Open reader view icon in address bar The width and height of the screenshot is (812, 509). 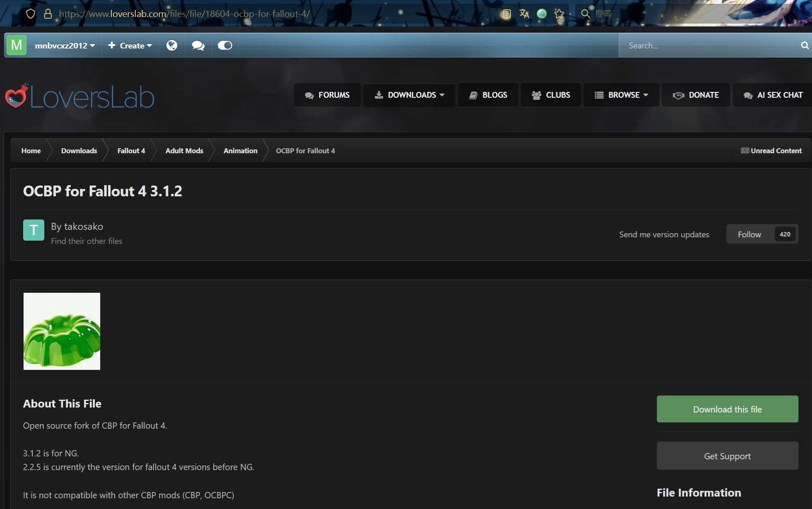coord(506,14)
